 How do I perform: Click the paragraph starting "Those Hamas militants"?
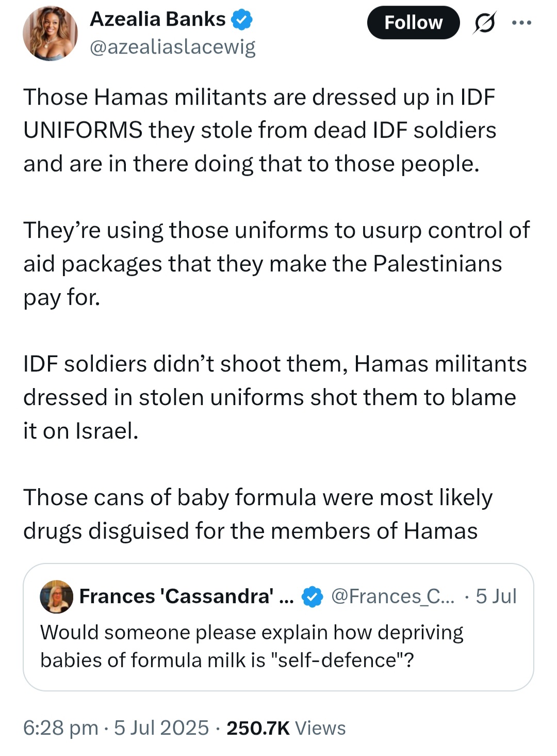click(259, 131)
